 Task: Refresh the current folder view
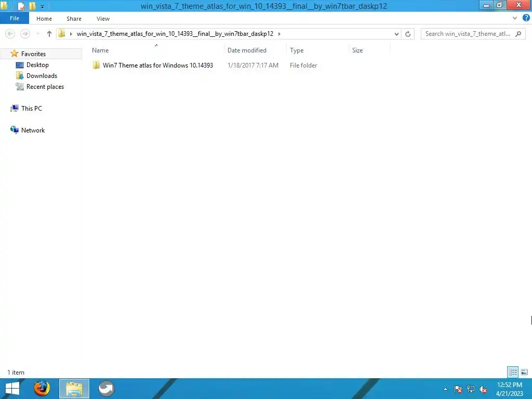[408, 34]
